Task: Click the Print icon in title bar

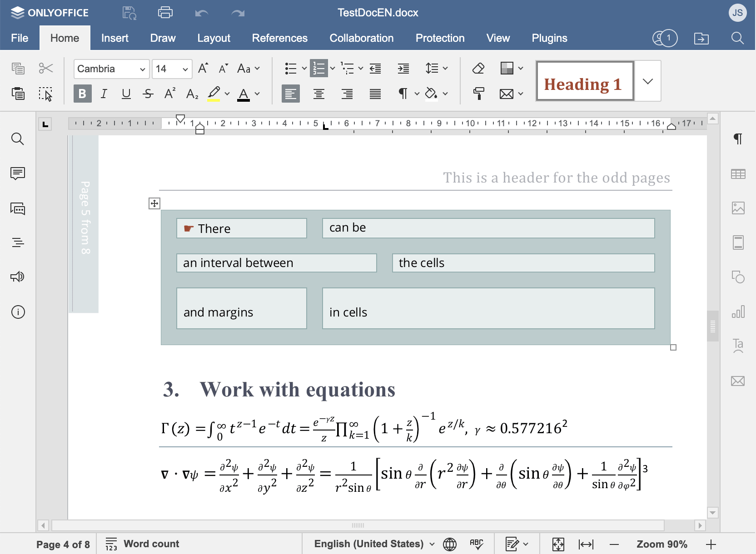Action: point(165,13)
